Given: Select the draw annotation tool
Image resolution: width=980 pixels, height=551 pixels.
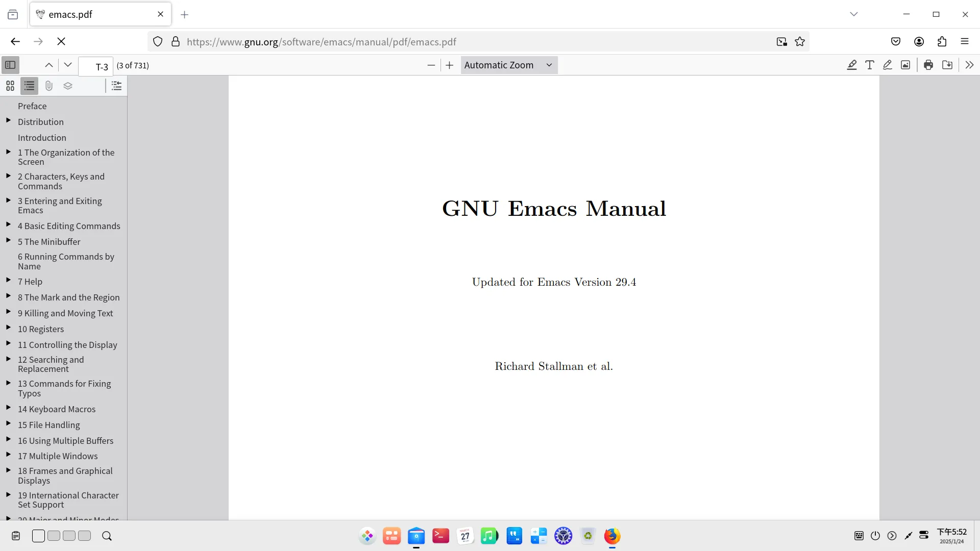Looking at the screenshot, I should (x=888, y=65).
